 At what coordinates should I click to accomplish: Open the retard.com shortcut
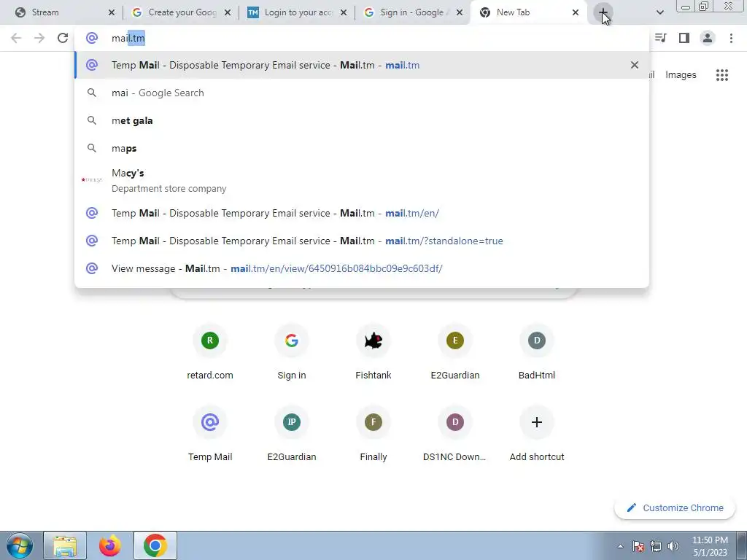point(210,354)
